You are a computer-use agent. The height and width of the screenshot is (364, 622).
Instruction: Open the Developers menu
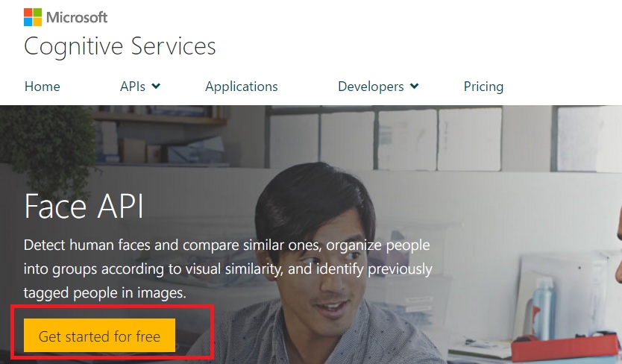pyautogui.click(x=371, y=87)
